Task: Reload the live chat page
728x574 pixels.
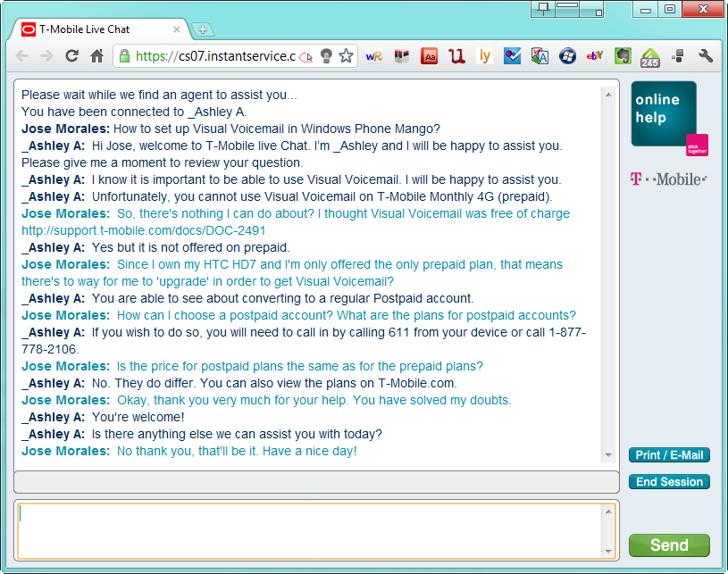Action: 71,56
